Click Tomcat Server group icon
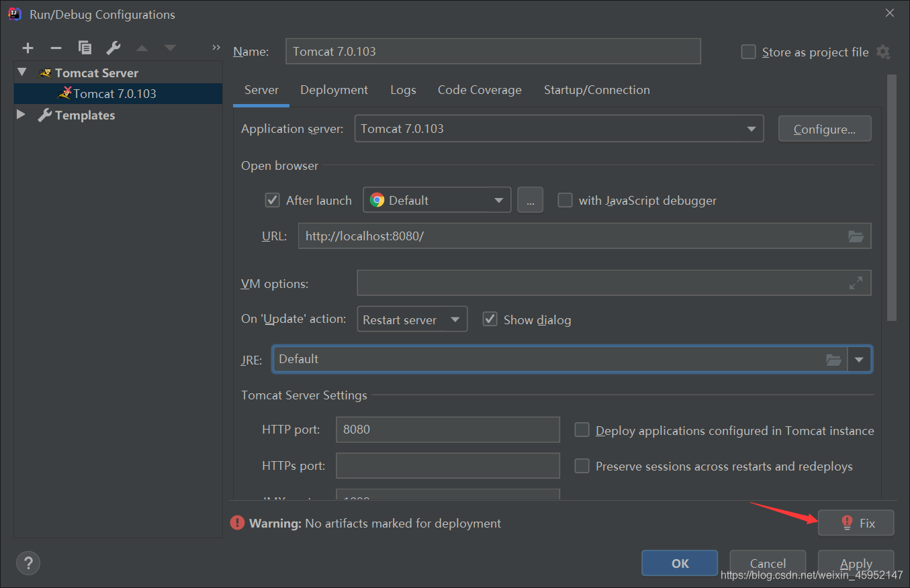This screenshot has width=910, height=588. pyautogui.click(x=45, y=72)
